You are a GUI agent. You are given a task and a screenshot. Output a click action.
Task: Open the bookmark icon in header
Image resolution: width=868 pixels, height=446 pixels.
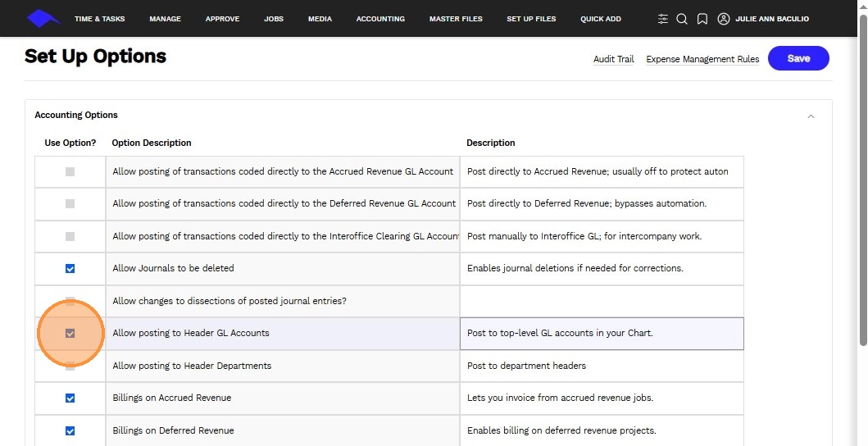[702, 19]
